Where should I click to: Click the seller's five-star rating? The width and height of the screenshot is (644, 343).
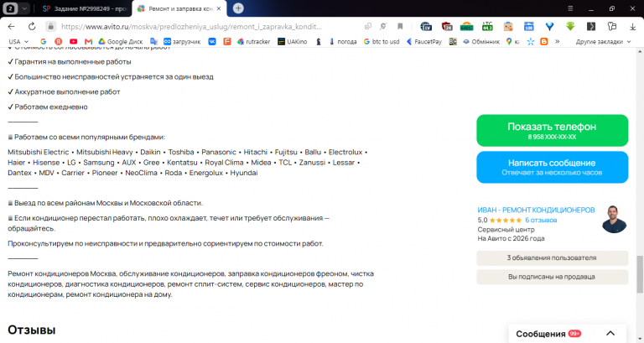(505, 221)
